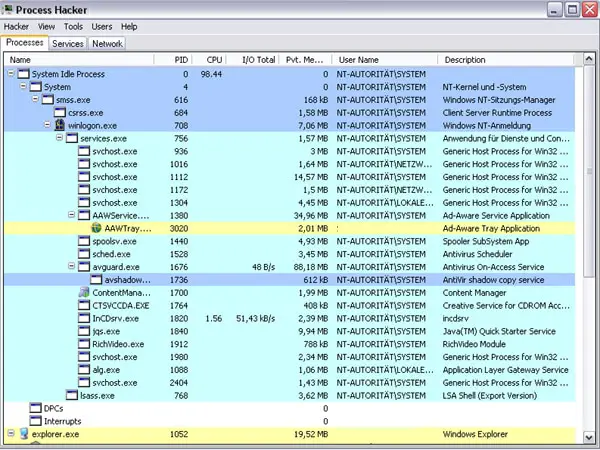Screen dimensions: 600x450
Task: Open the Tools menu
Action: point(73,27)
